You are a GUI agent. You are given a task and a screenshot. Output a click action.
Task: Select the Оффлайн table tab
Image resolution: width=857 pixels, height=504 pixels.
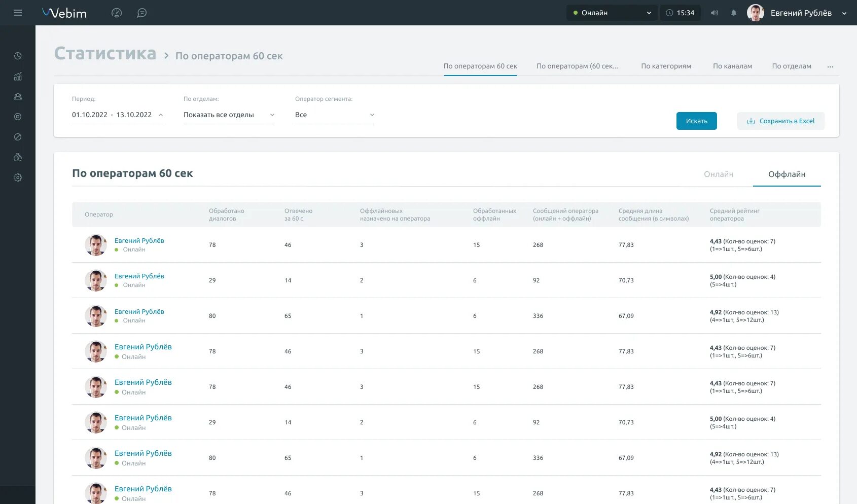787,174
